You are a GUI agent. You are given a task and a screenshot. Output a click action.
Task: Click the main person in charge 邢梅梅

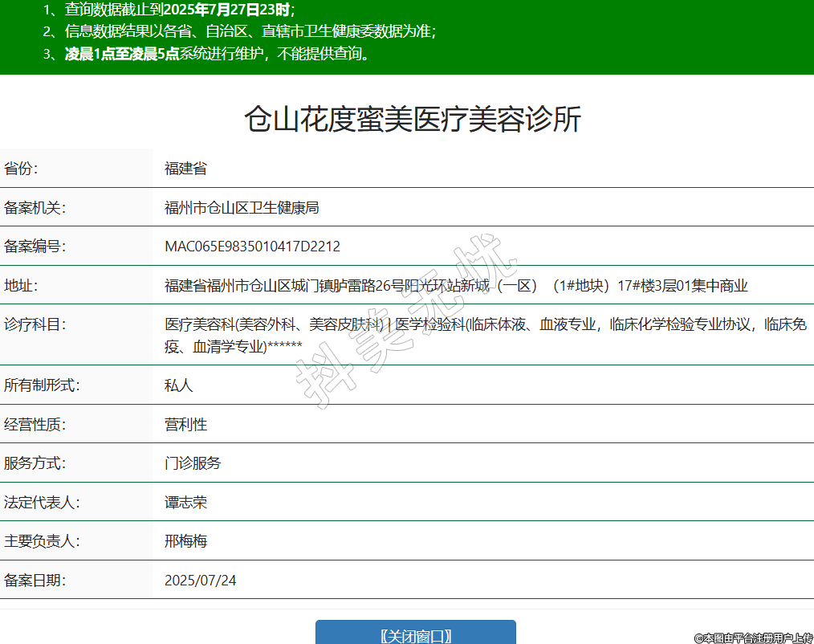click(x=185, y=541)
